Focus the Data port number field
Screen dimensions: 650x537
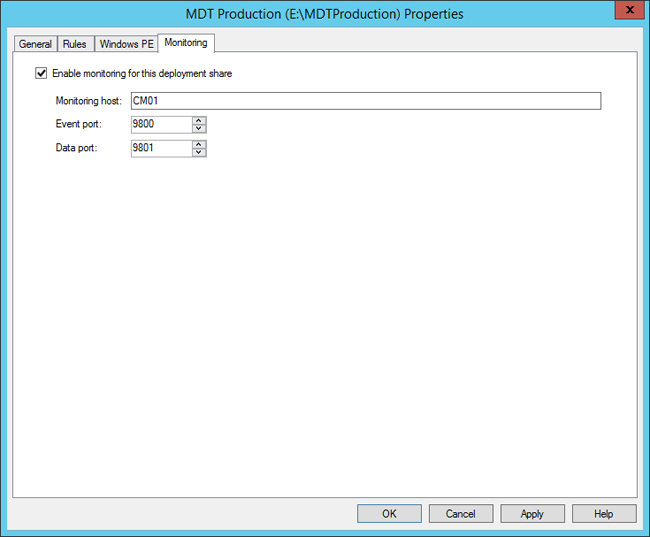[160, 148]
